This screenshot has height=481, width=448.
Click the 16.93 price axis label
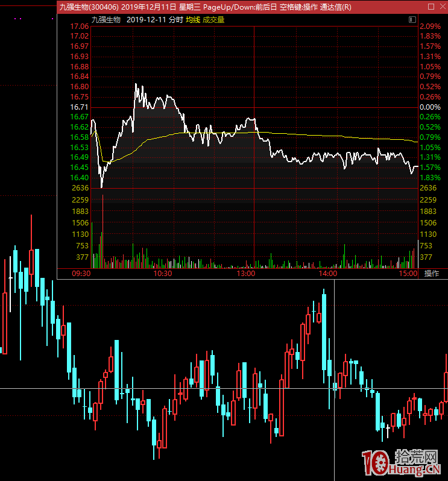click(80, 57)
